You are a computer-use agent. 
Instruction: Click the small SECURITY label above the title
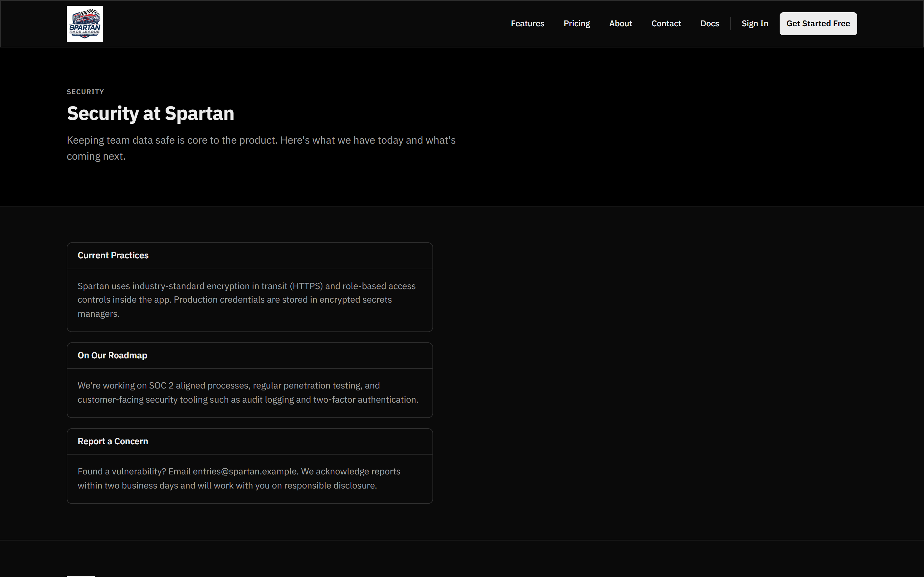[85, 92]
